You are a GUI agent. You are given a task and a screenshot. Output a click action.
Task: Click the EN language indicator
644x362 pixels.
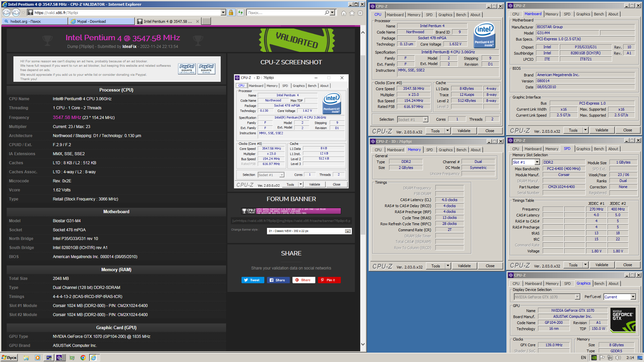tap(583, 358)
